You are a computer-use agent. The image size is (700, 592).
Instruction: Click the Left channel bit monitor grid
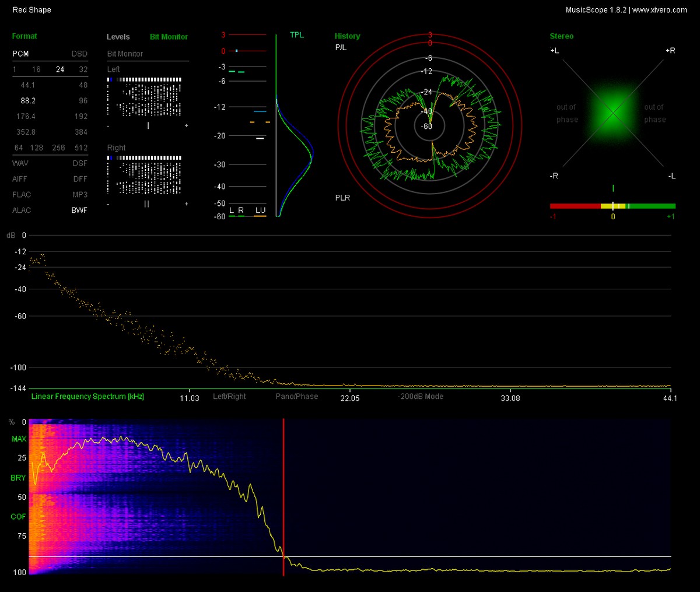coord(145,96)
